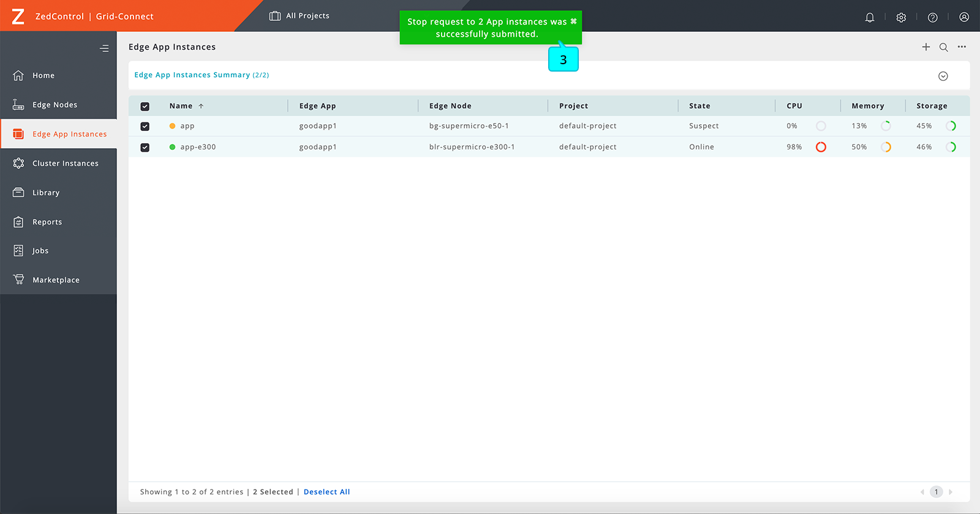Click blr-supermicro-e300-1 edge node cell
Image resolution: width=980 pixels, height=514 pixels.
472,147
